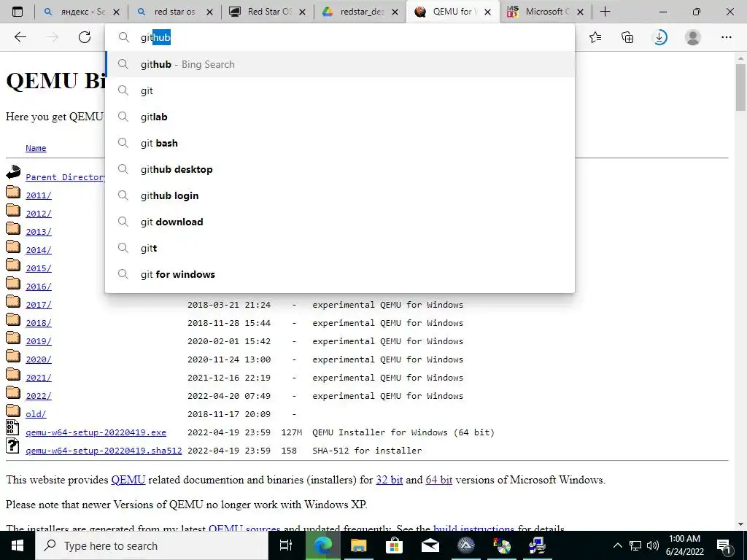Screen dimensions: 747x560
Task: Follow the 'QEMU' link in description
Action: tap(128, 480)
